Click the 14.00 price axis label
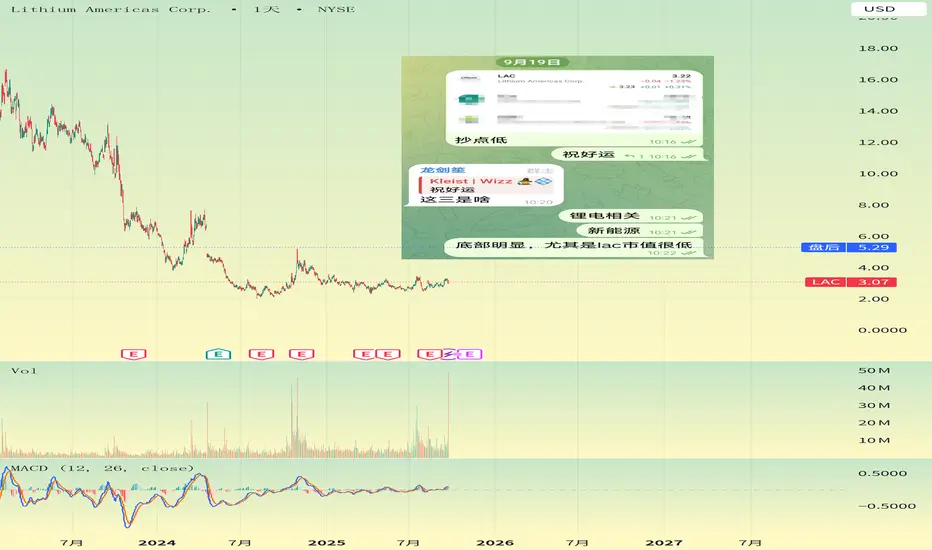The width and height of the screenshot is (932, 550). [878, 111]
